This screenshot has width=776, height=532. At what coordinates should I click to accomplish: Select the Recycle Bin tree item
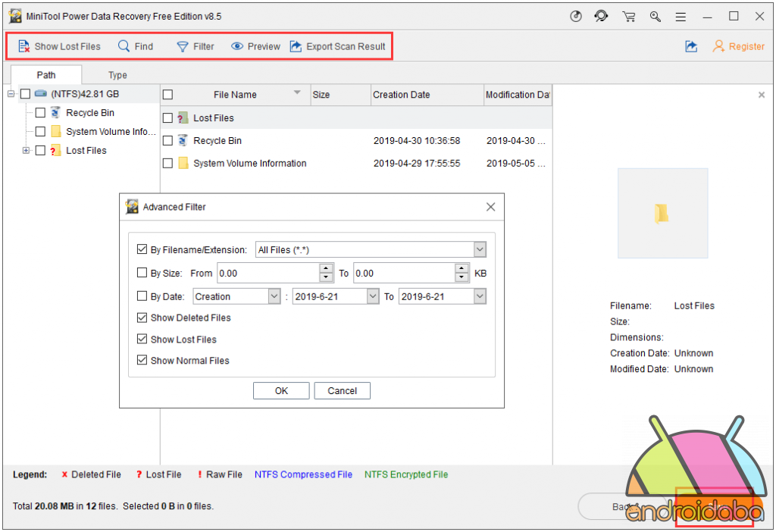90,113
